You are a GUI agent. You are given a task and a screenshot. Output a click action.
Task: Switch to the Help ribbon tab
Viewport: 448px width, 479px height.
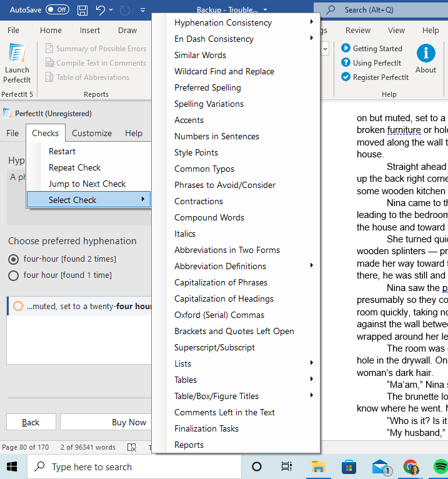(431, 30)
